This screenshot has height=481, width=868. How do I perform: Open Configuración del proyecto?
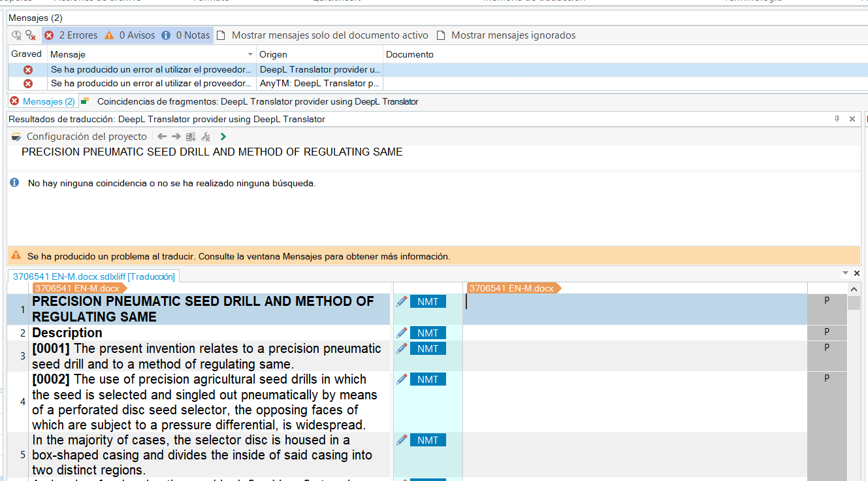[80, 137]
